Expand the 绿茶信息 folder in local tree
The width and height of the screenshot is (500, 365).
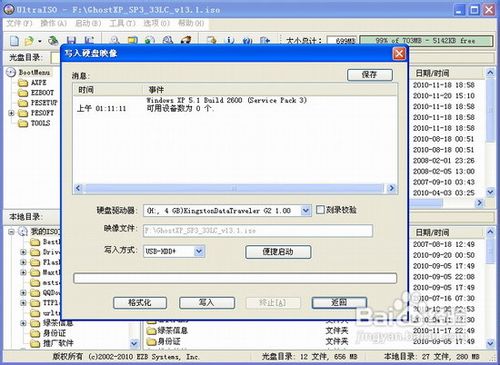click(23, 323)
